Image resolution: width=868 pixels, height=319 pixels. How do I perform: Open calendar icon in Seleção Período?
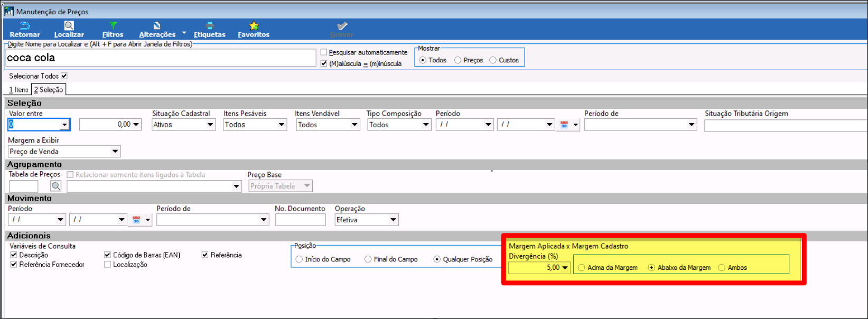click(x=564, y=125)
